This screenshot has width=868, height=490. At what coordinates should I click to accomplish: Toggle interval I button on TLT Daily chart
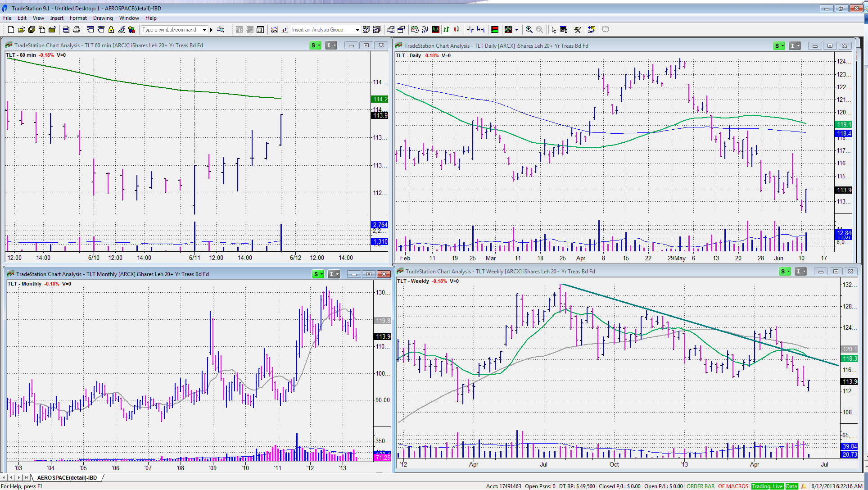(x=795, y=45)
